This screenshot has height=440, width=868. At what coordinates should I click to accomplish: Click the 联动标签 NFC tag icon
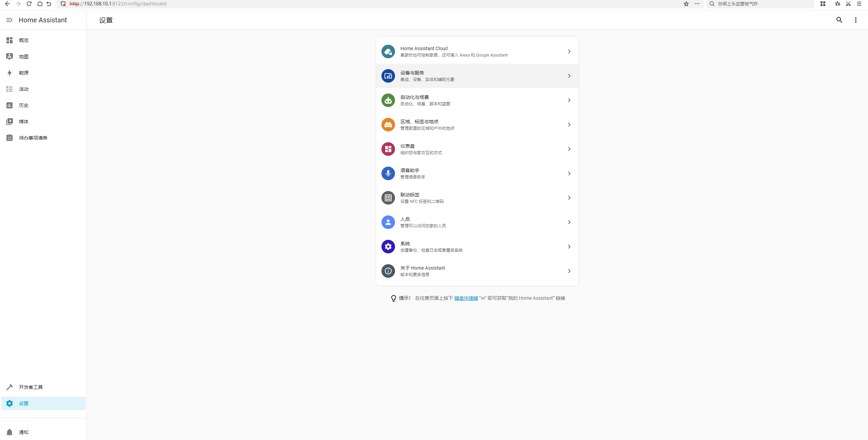388,198
